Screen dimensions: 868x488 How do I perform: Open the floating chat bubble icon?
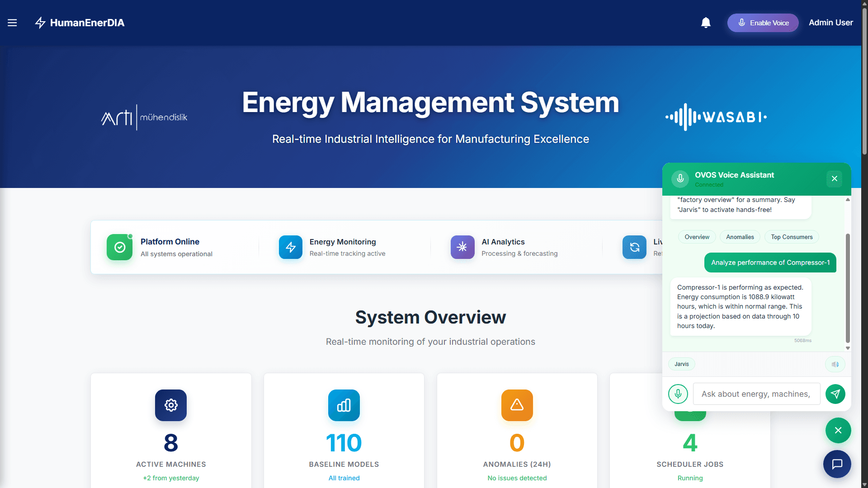tap(837, 464)
